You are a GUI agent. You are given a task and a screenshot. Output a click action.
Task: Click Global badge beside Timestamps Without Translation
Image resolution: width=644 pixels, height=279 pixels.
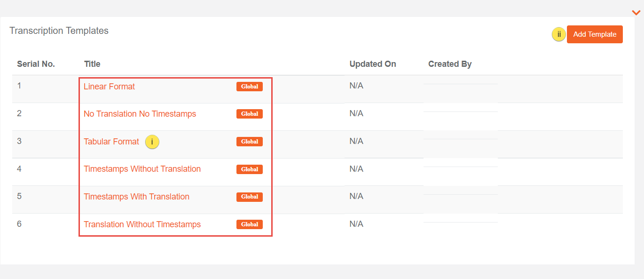[249, 169]
